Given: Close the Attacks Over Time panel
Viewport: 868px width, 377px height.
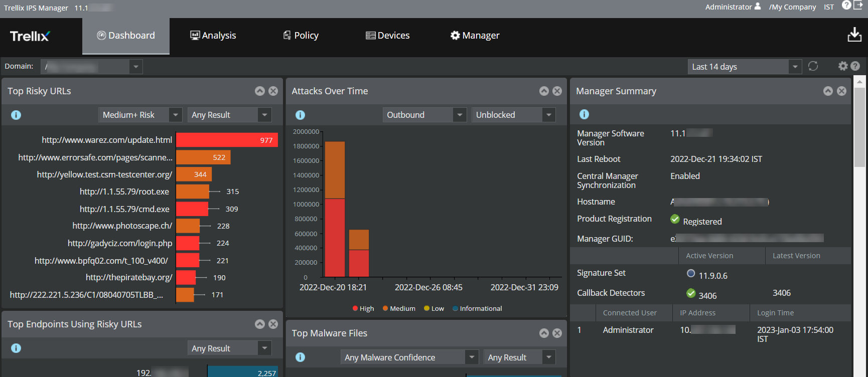Looking at the screenshot, I should (557, 91).
